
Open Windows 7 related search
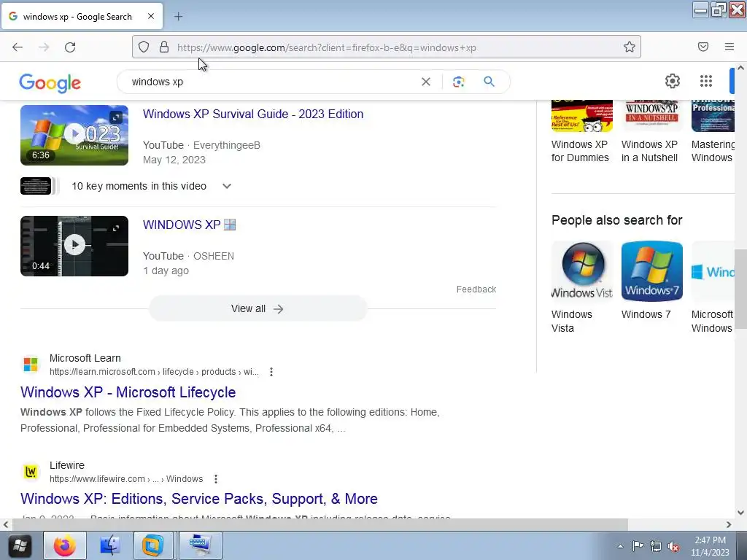[x=651, y=281]
